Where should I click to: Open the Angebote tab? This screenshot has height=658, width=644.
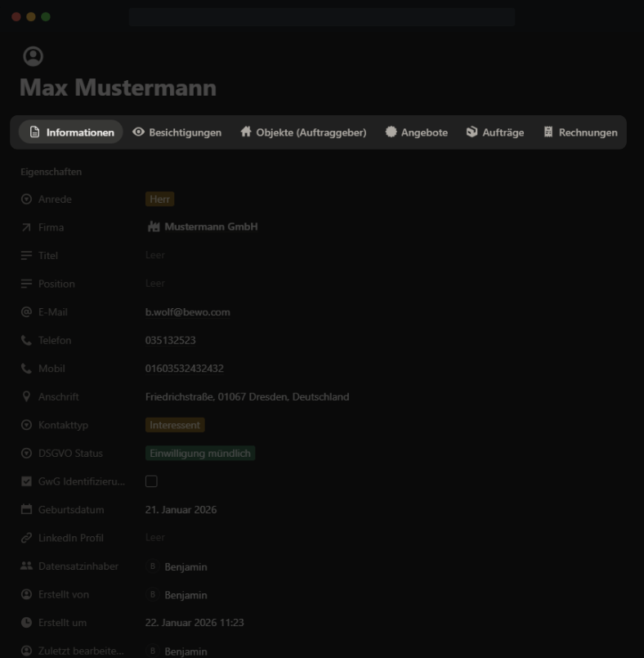click(416, 132)
